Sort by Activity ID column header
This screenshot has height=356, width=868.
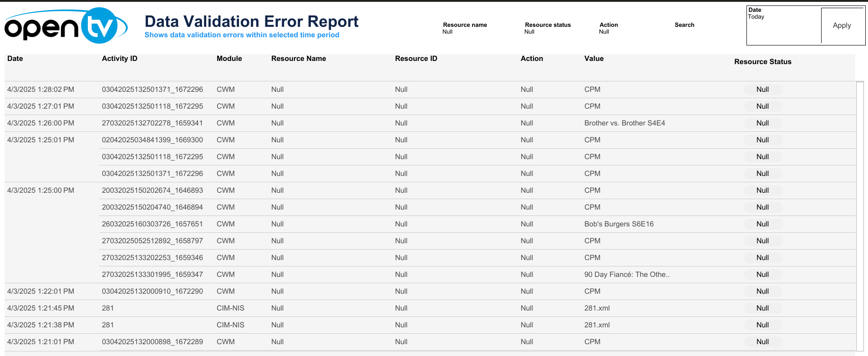119,59
